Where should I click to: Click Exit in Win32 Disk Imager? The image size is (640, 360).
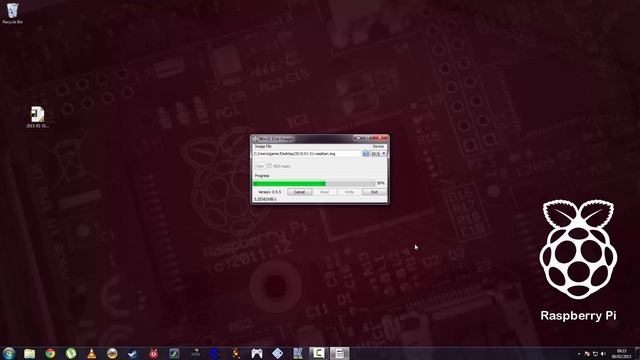(374, 192)
